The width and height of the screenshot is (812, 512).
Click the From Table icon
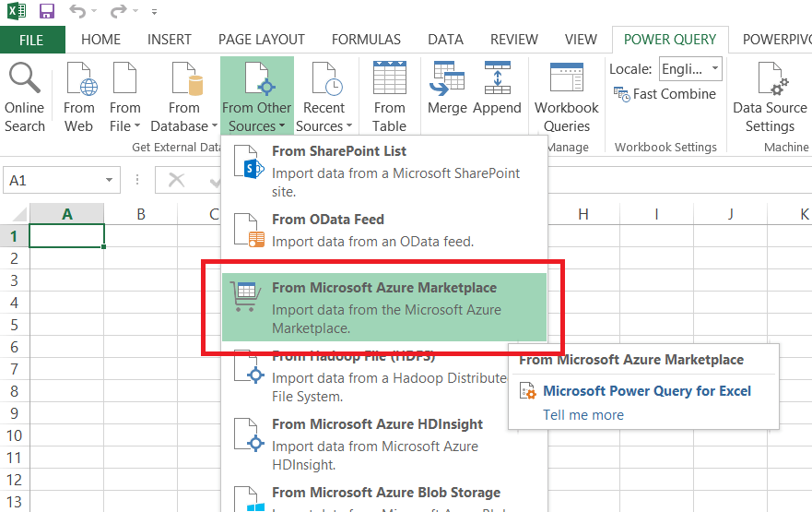(390, 77)
